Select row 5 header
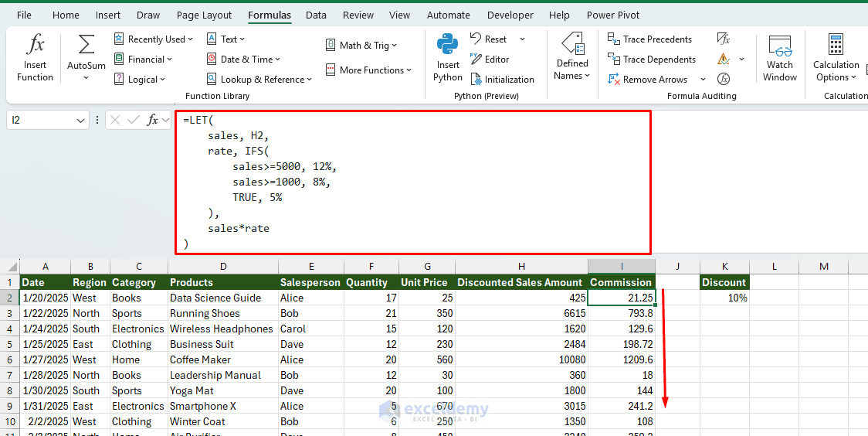Viewport: 868px width, 436px height. 9,344
